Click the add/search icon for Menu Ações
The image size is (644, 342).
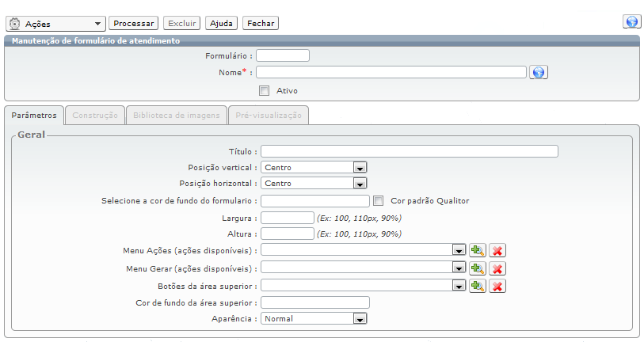478,250
